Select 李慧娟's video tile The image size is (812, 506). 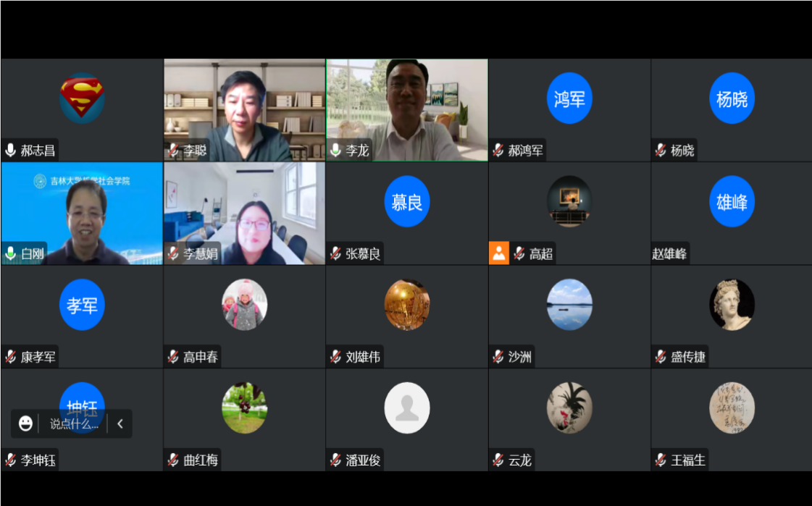(244, 213)
